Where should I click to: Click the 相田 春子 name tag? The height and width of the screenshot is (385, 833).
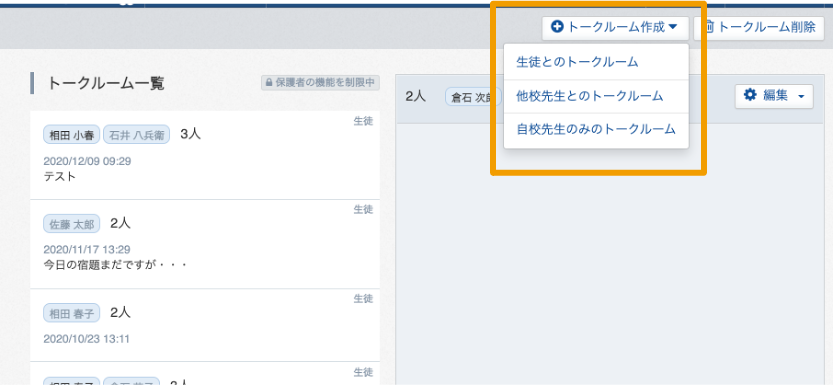(x=71, y=314)
